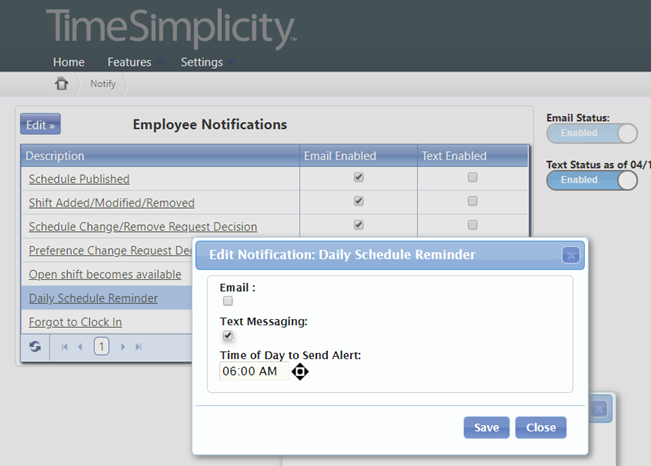The width and height of the screenshot is (651, 466).
Task: Click the Email Enabled column header
Action: [358, 156]
